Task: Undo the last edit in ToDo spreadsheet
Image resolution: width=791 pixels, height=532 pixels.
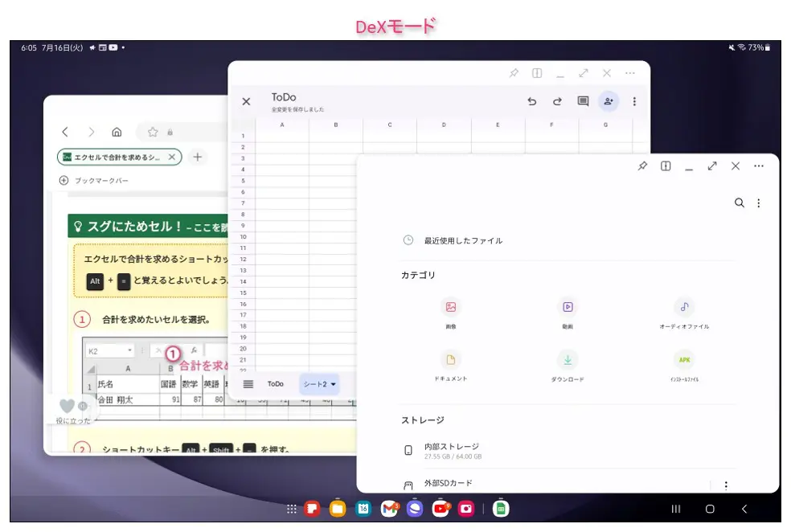Action: pos(531,102)
